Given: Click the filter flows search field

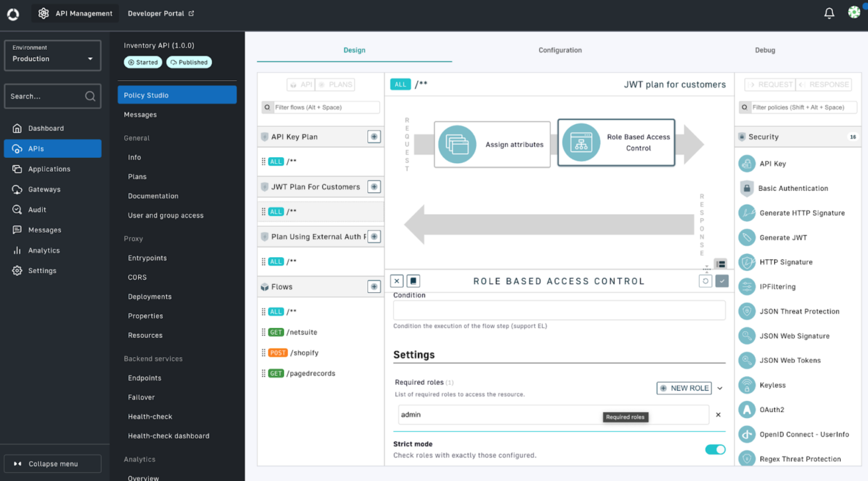Looking at the screenshot, I should pyautogui.click(x=320, y=107).
